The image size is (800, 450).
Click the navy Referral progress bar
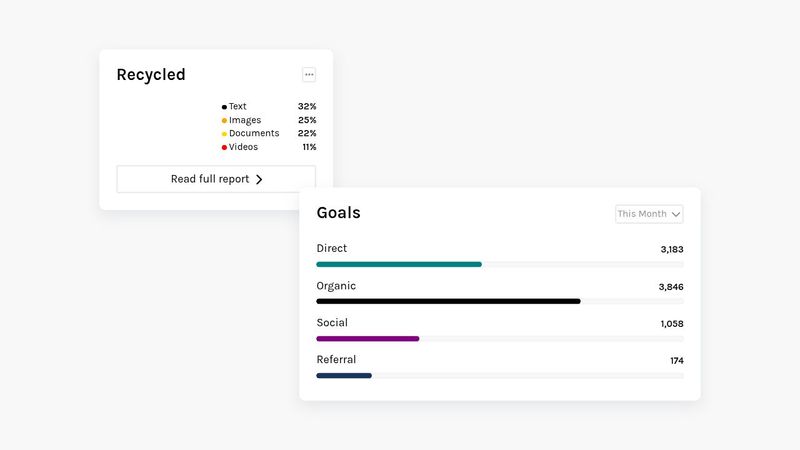(344, 375)
